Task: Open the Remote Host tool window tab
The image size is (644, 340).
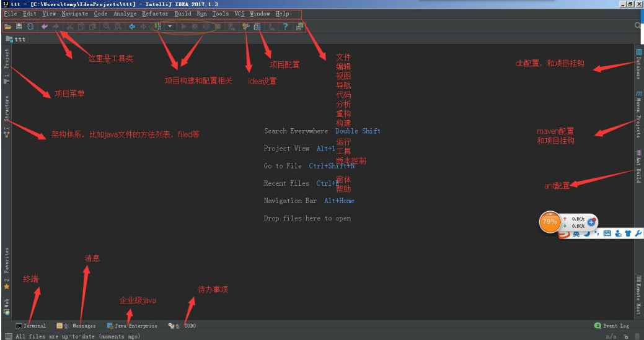Action: (638, 294)
